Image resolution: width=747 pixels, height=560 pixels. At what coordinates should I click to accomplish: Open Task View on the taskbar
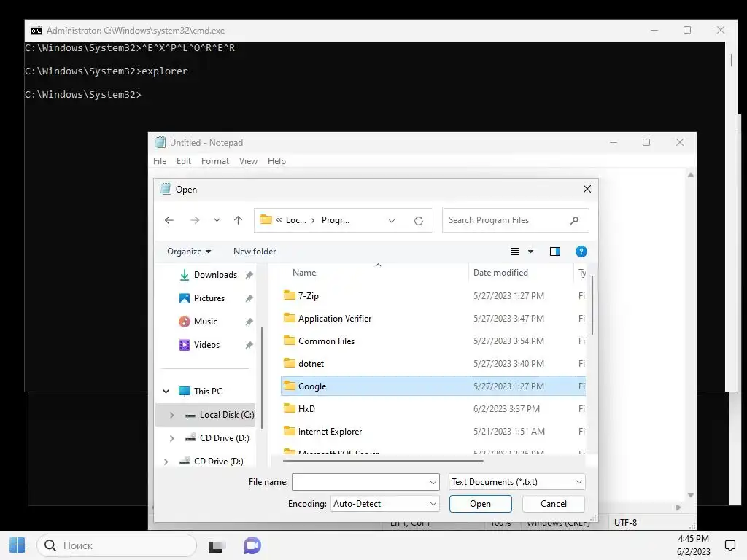tap(216, 545)
